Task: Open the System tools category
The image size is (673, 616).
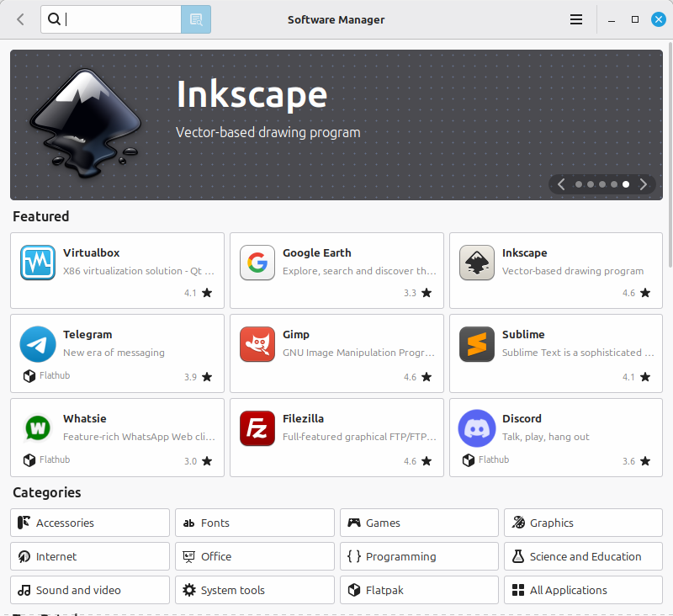Action: (255, 590)
